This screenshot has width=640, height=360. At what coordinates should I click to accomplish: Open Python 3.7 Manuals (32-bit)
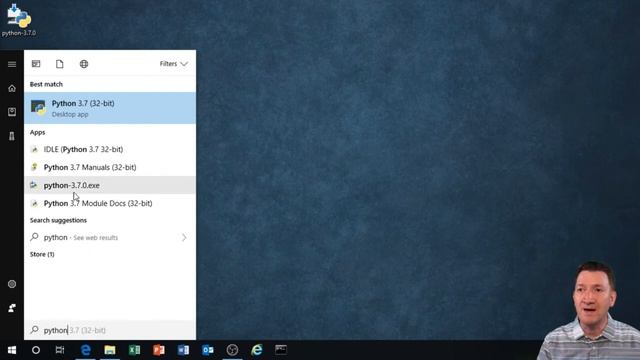tap(110, 167)
